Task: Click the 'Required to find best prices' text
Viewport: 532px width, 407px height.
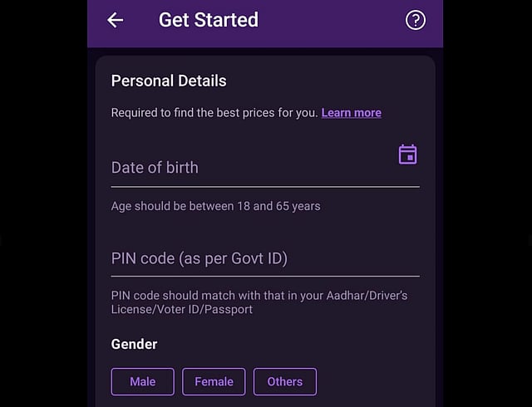Action: click(x=214, y=113)
